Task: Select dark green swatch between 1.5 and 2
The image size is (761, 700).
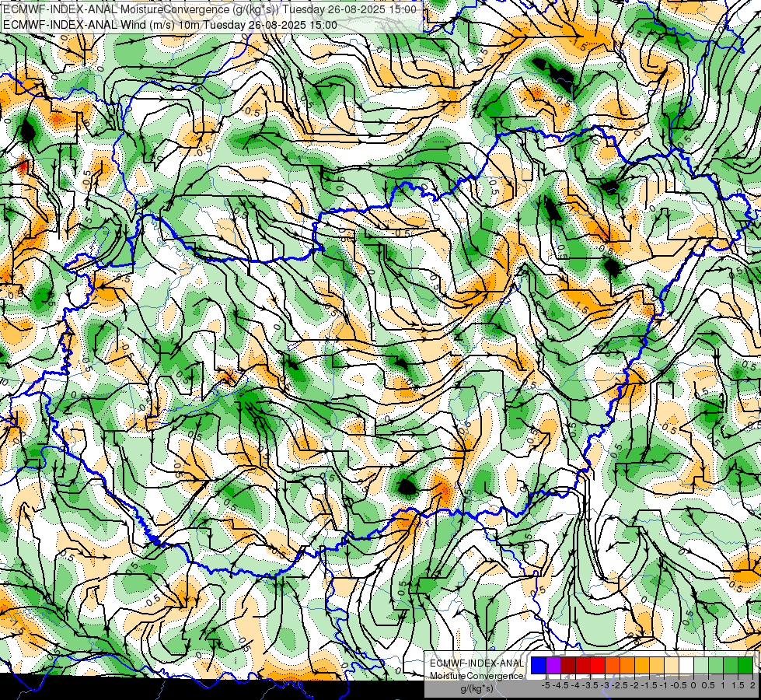Action: [745, 665]
